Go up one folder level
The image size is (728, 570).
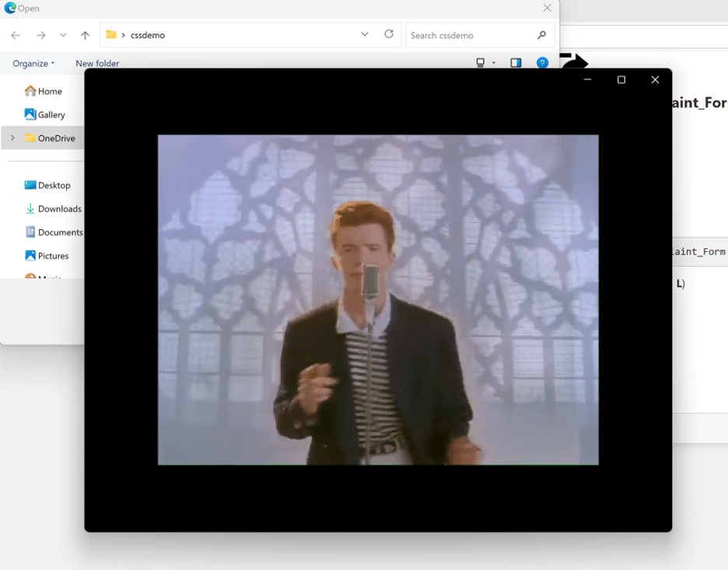[x=86, y=35]
